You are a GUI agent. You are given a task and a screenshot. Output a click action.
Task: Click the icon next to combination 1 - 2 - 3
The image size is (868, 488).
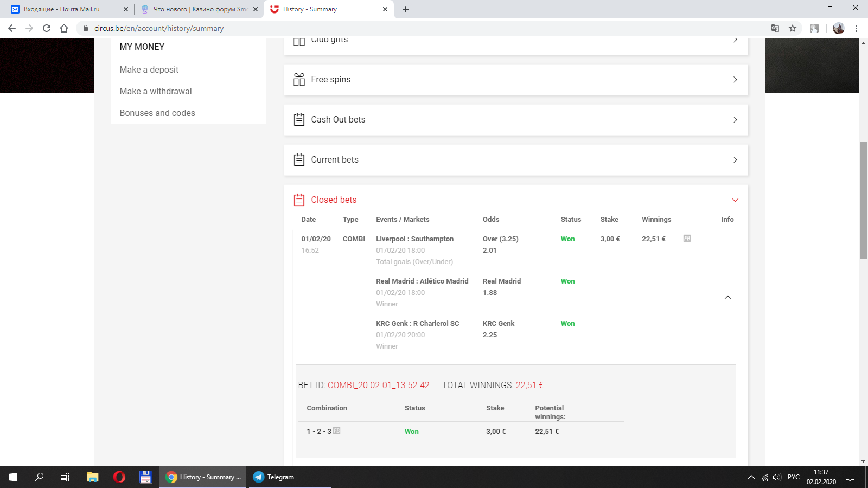click(336, 431)
